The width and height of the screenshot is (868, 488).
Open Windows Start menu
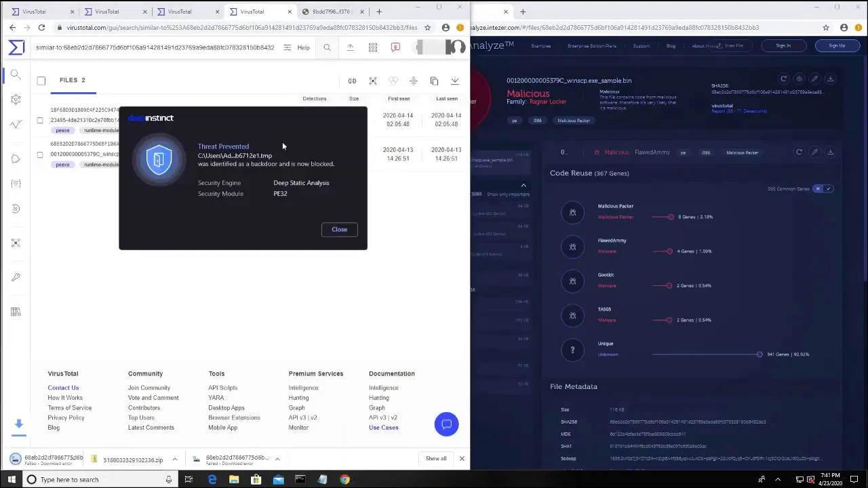click(x=11, y=480)
